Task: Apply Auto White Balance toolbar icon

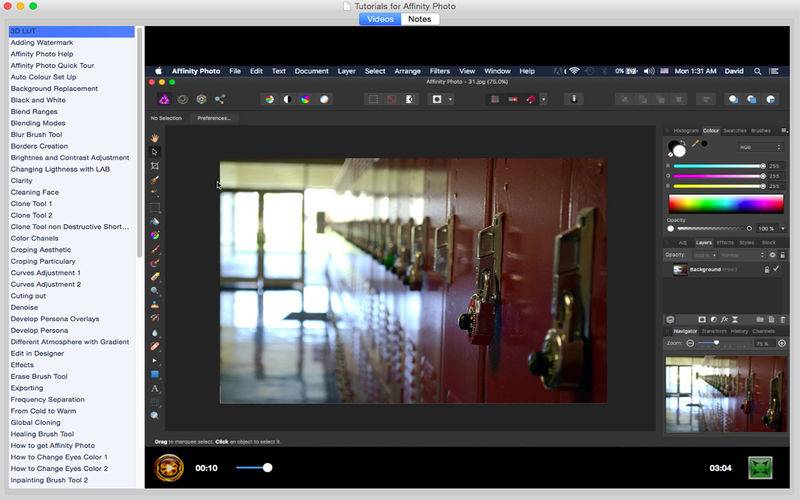Action: click(324, 99)
